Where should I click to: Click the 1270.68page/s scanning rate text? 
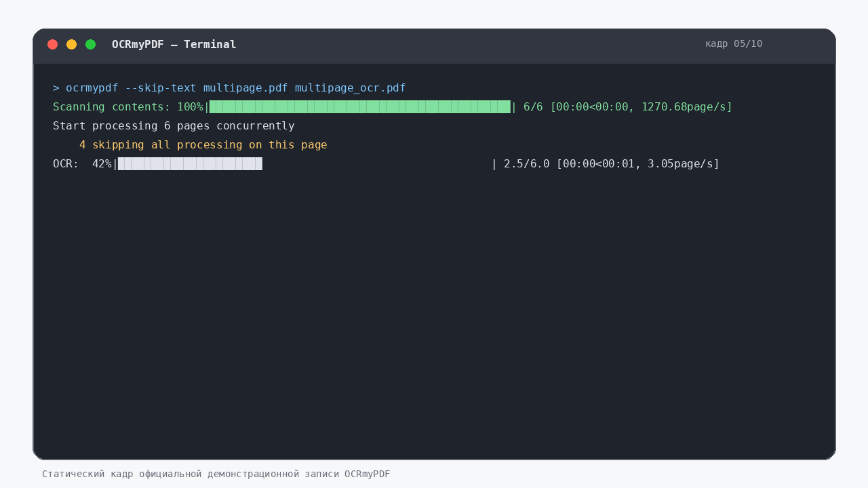click(x=684, y=107)
